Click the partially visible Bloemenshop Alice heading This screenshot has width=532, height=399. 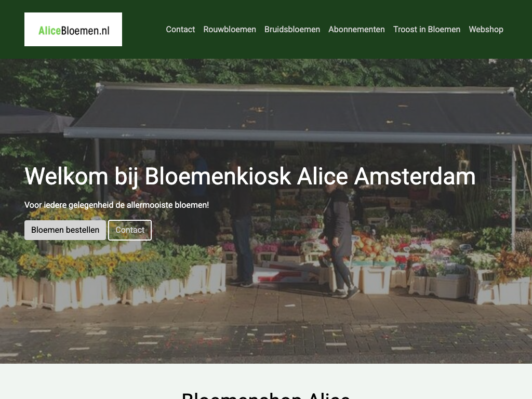point(266,395)
